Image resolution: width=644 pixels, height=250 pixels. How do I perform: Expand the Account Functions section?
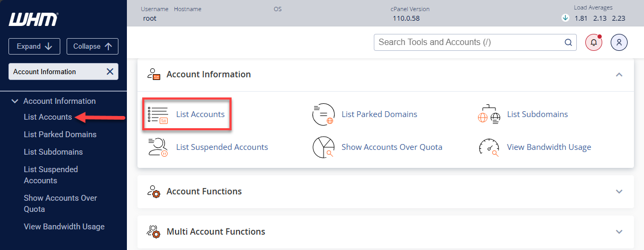(619, 191)
